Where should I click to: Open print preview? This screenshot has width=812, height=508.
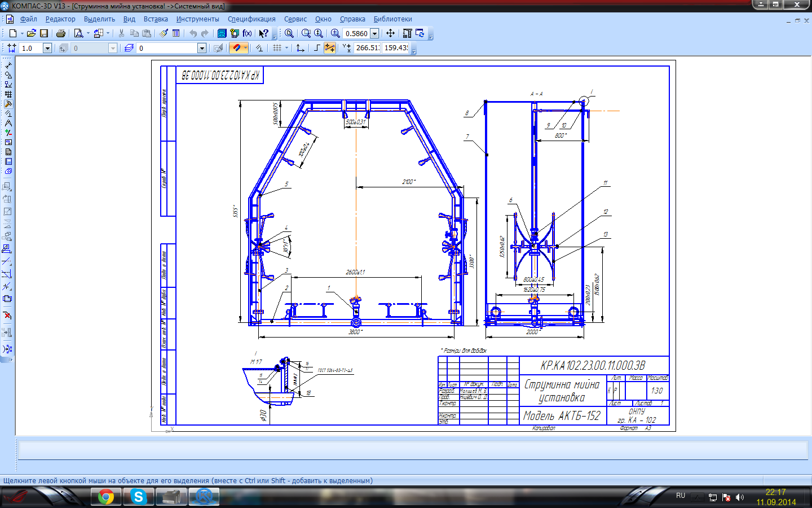[78, 33]
